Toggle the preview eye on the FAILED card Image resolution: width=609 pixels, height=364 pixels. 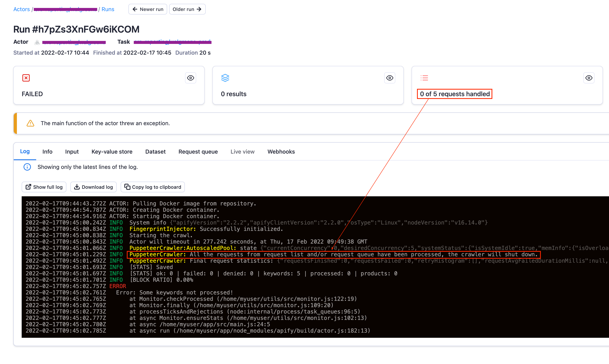coord(191,78)
